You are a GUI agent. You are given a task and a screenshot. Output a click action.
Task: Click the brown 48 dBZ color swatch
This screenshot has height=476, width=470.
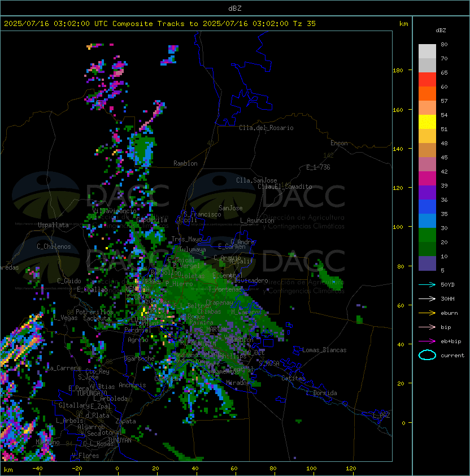[x=427, y=150]
